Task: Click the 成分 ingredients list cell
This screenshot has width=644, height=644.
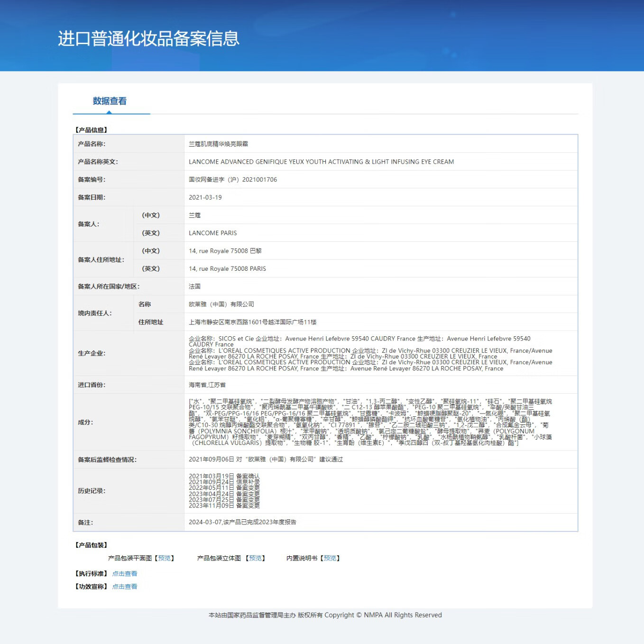Action: pyautogui.click(x=370, y=421)
